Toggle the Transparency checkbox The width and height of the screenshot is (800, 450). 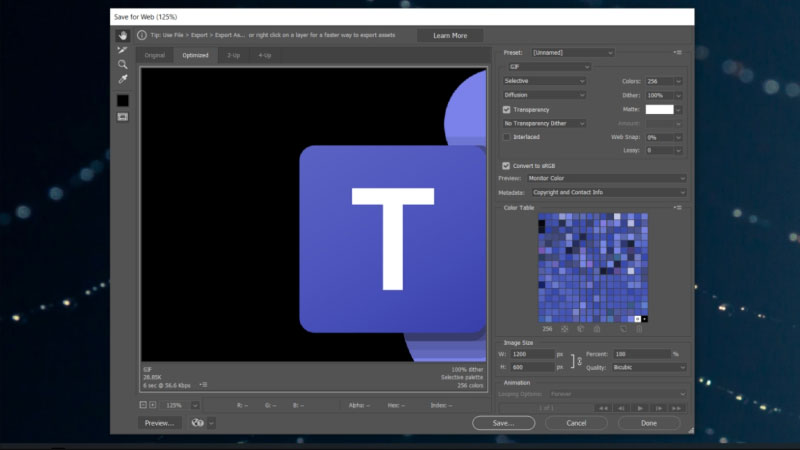tap(506, 110)
